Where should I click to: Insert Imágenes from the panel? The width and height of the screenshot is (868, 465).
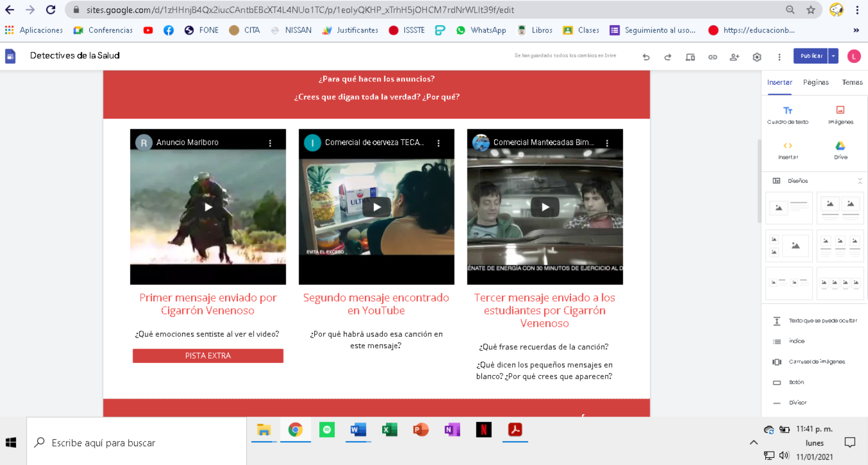coord(841,115)
